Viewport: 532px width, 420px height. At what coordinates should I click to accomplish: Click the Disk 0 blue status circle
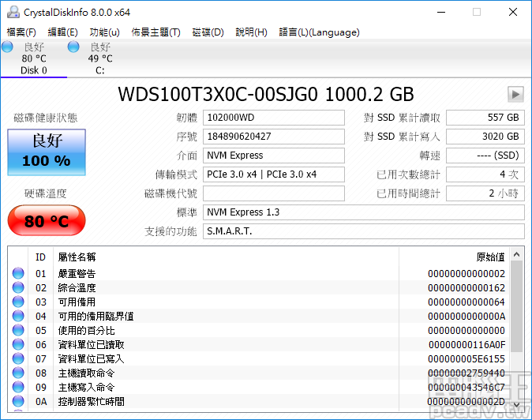[7, 47]
